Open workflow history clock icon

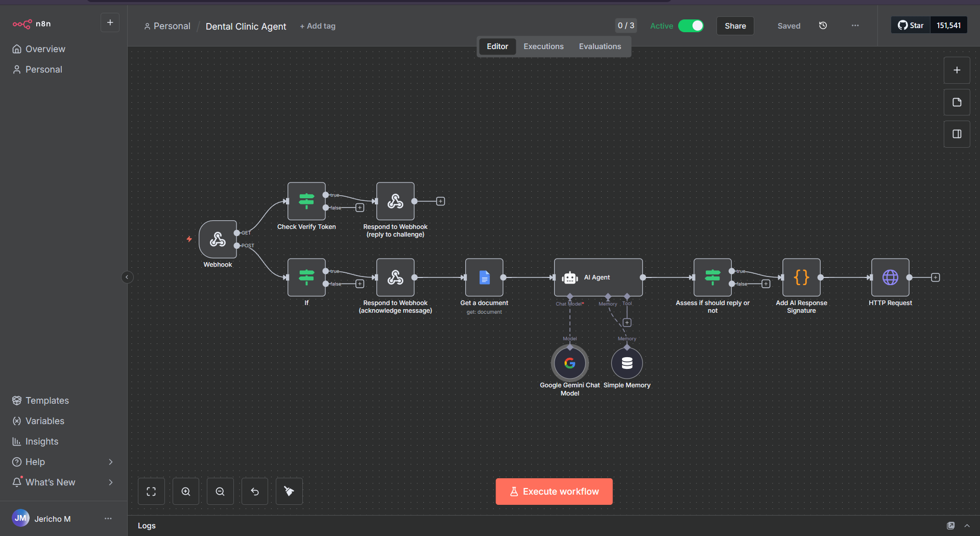point(823,26)
